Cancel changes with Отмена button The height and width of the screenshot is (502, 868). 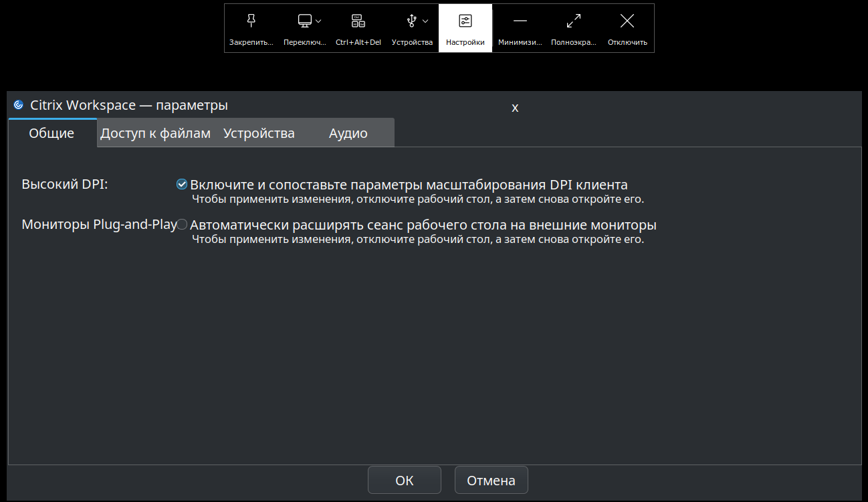click(492, 480)
